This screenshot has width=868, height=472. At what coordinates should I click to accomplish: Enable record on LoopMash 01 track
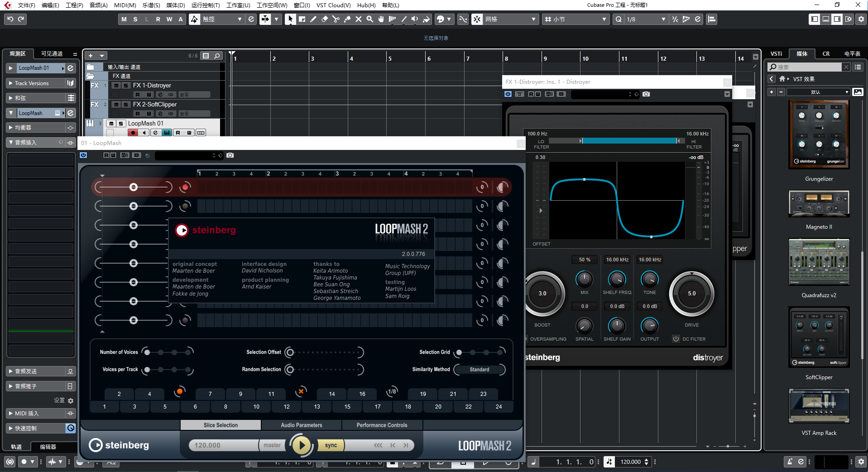point(133,133)
